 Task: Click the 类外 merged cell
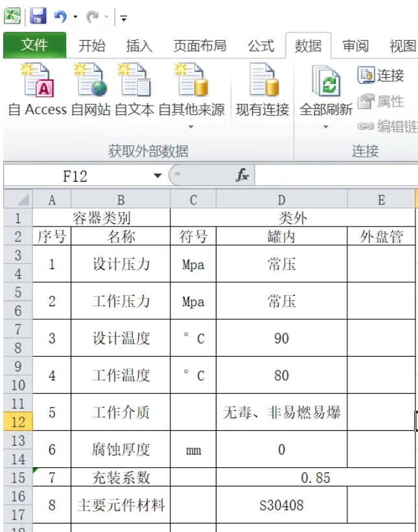pos(292,217)
